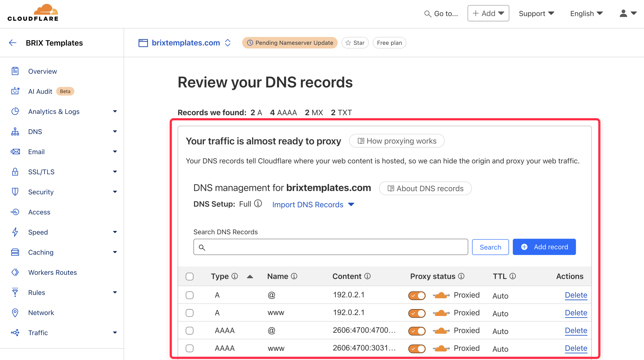Click the Speed lightning bolt icon
Image resolution: width=644 pixels, height=360 pixels.
pyautogui.click(x=15, y=232)
